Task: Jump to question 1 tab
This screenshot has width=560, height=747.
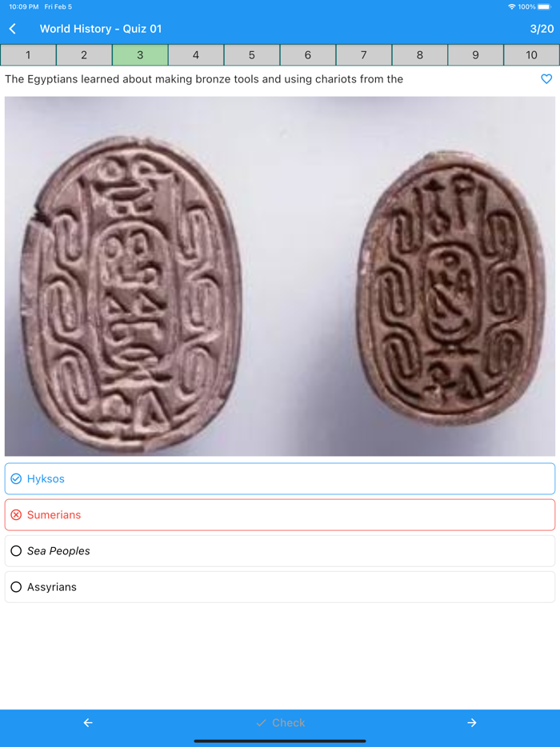Action: (28, 55)
